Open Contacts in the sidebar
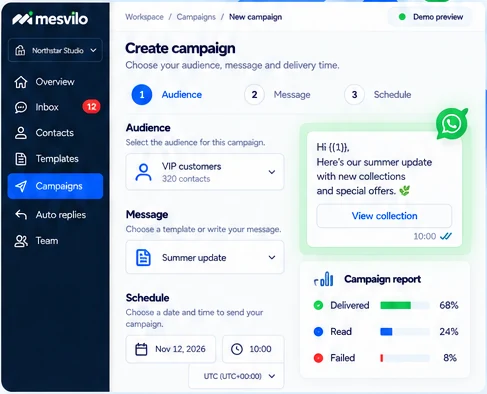The image size is (487, 394). pos(55,133)
